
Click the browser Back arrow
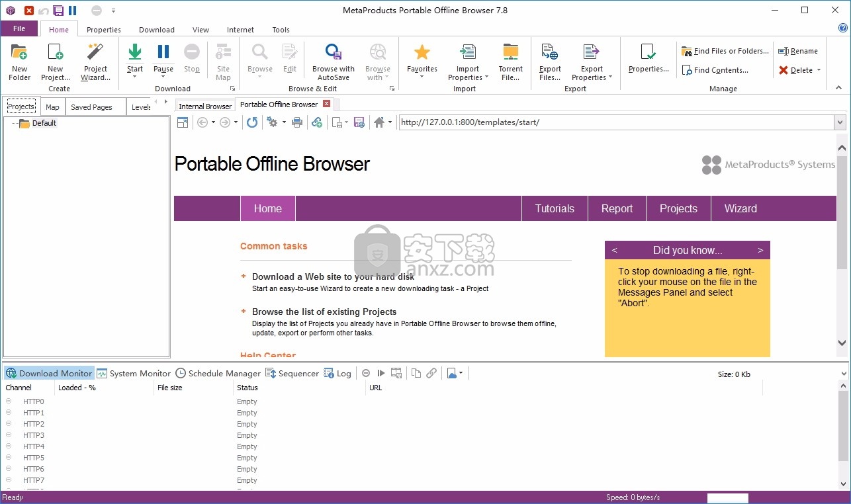[202, 122]
